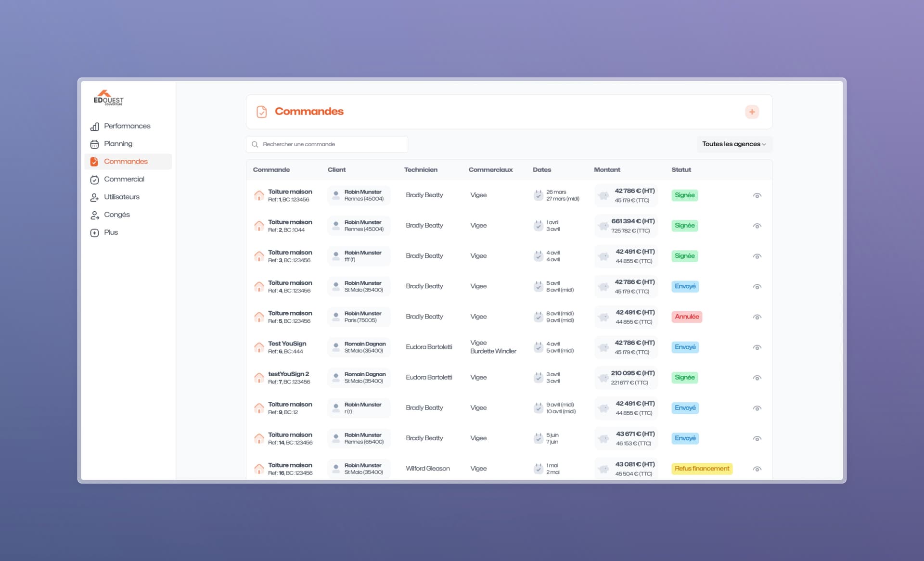Click the Planning calendar icon
The height and width of the screenshot is (561, 924).
(x=95, y=144)
